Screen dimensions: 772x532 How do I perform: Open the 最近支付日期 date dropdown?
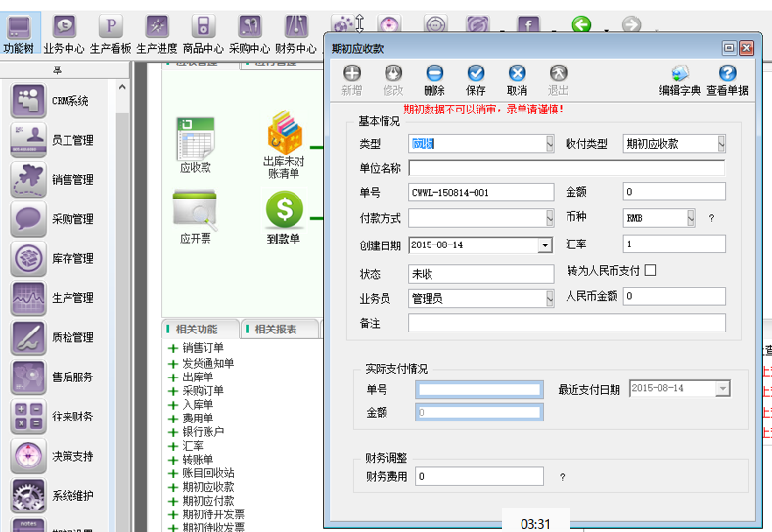coord(722,389)
